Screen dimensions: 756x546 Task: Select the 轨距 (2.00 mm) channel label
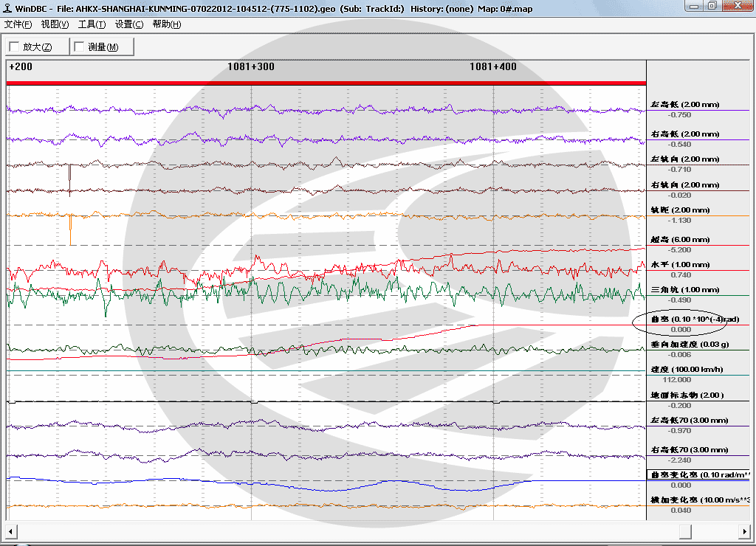(x=680, y=210)
